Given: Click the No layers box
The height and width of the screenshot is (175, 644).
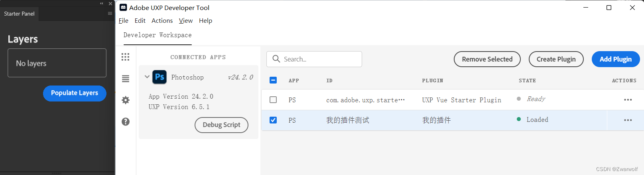Looking at the screenshot, I should pos(57,63).
